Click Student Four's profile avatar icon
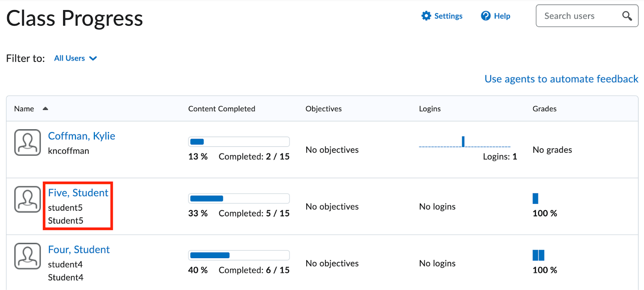 point(27,256)
